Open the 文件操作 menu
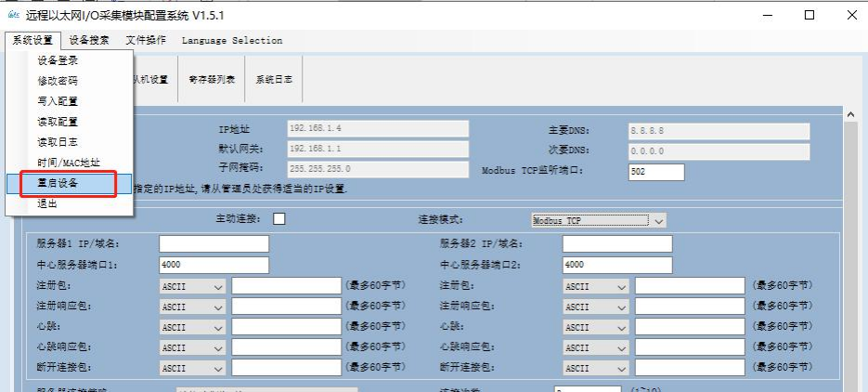The height and width of the screenshot is (392, 868). click(x=145, y=41)
